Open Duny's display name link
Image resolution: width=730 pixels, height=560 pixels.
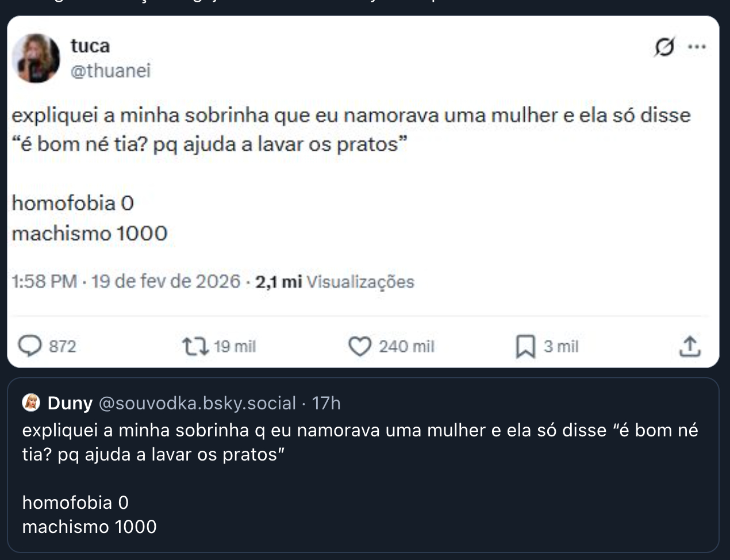pos(70,403)
